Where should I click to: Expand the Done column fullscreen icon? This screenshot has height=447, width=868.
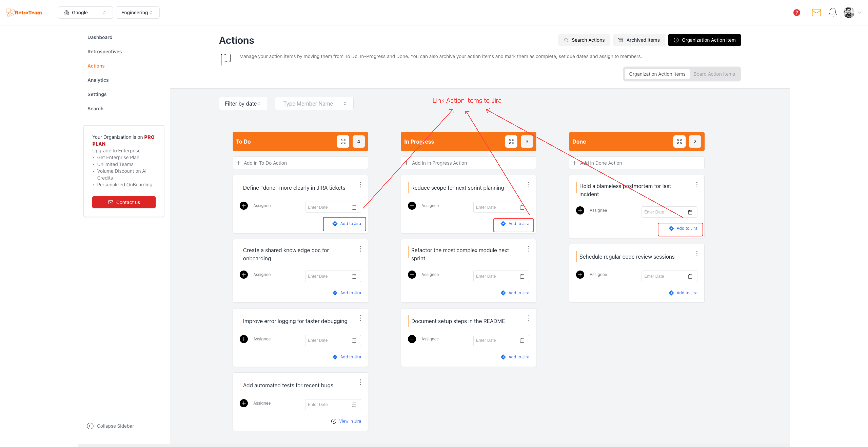(x=679, y=142)
